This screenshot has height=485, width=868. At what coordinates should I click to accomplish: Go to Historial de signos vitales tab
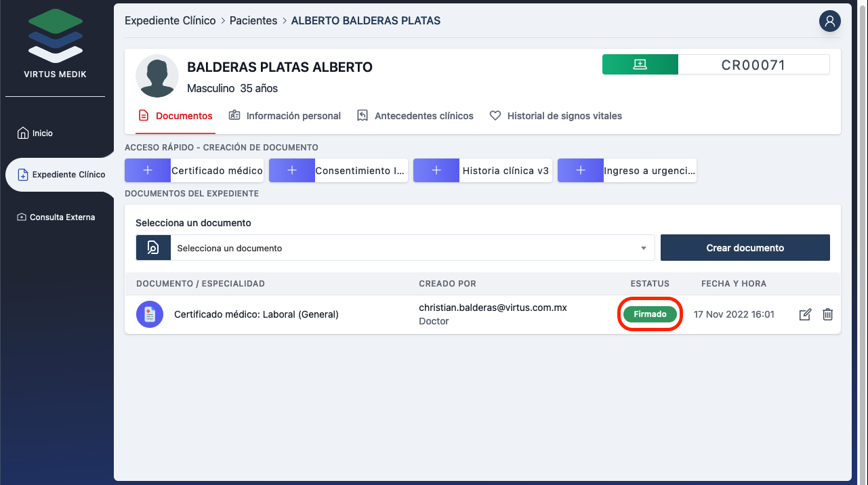point(556,116)
